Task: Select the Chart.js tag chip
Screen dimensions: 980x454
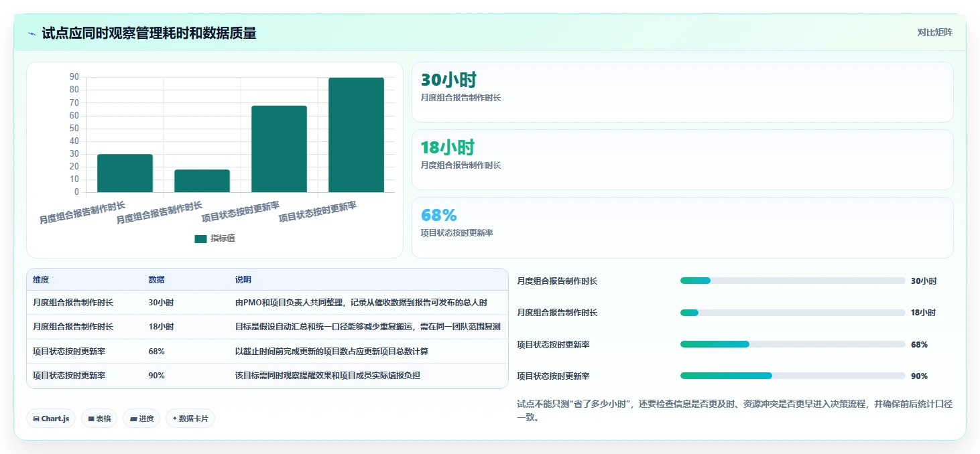Action: coord(52,419)
